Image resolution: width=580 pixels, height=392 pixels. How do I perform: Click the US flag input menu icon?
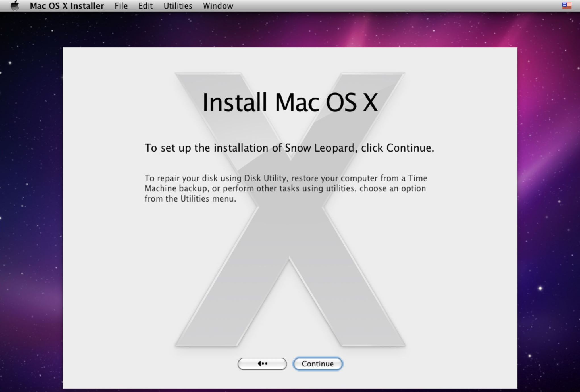[x=567, y=6]
